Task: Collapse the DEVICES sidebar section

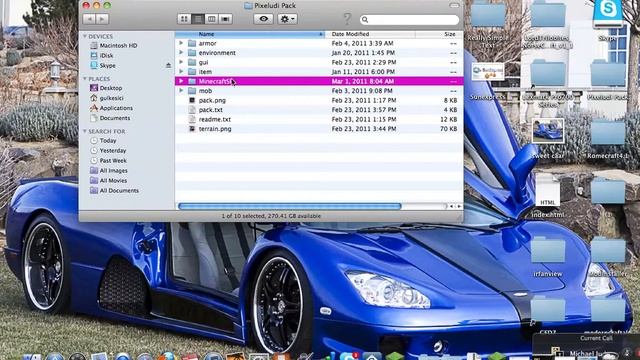Action: [85, 36]
